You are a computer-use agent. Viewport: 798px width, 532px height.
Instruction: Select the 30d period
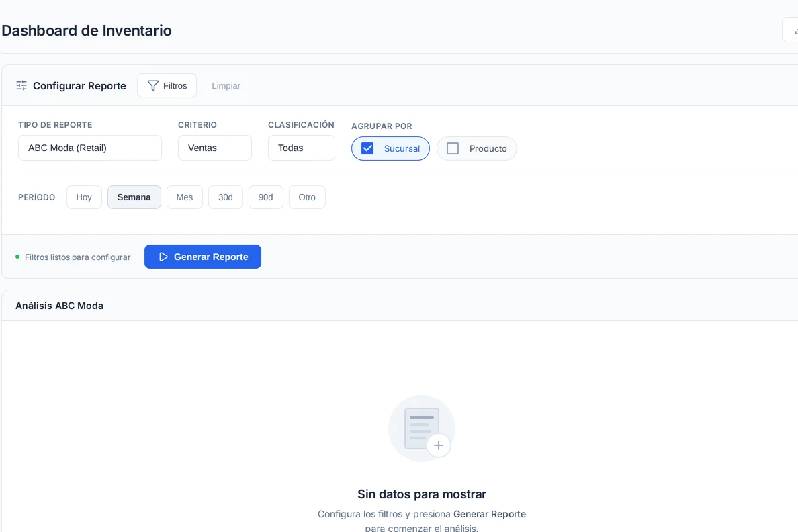[226, 197]
